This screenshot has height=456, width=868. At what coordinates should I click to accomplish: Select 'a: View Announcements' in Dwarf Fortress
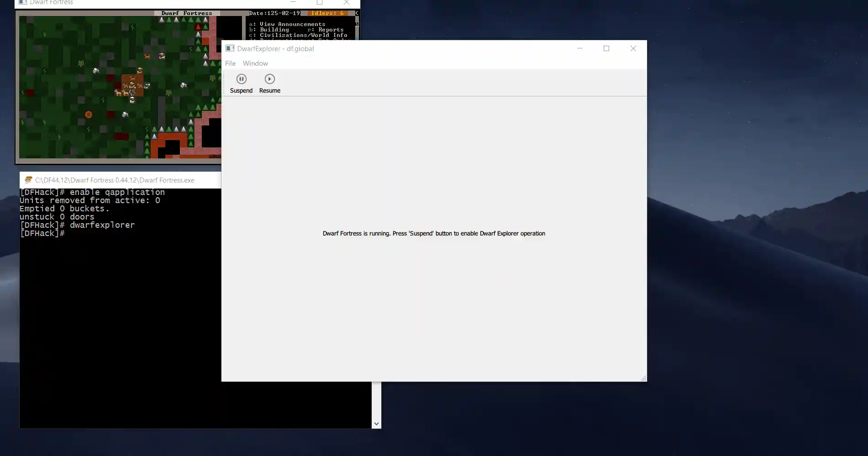(287, 24)
